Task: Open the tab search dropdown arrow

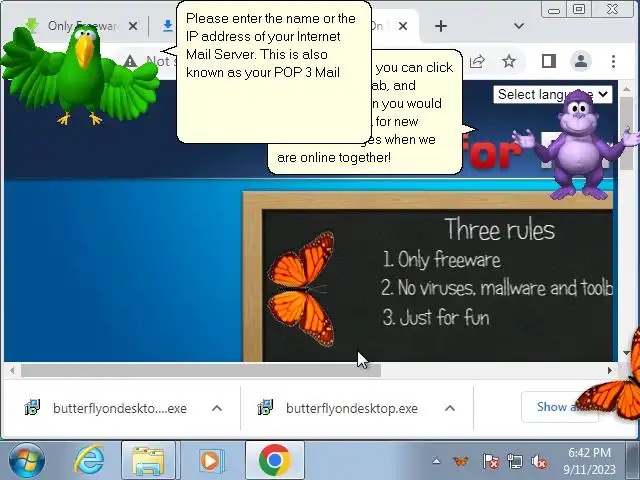Action: point(519,26)
